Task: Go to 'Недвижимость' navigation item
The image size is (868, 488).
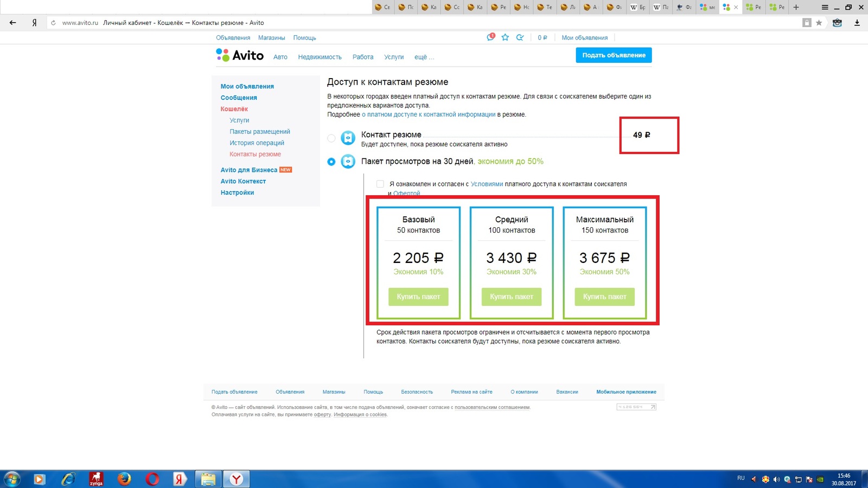Action: (x=320, y=57)
